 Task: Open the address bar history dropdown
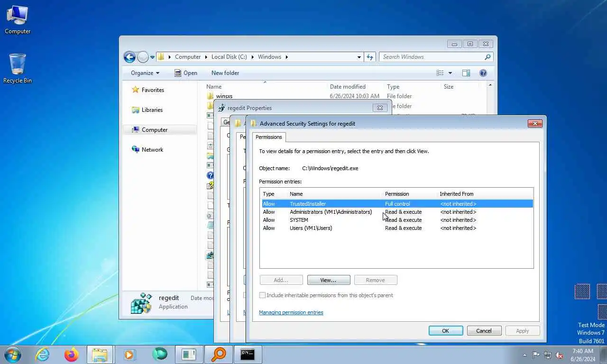tap(359, 57)
